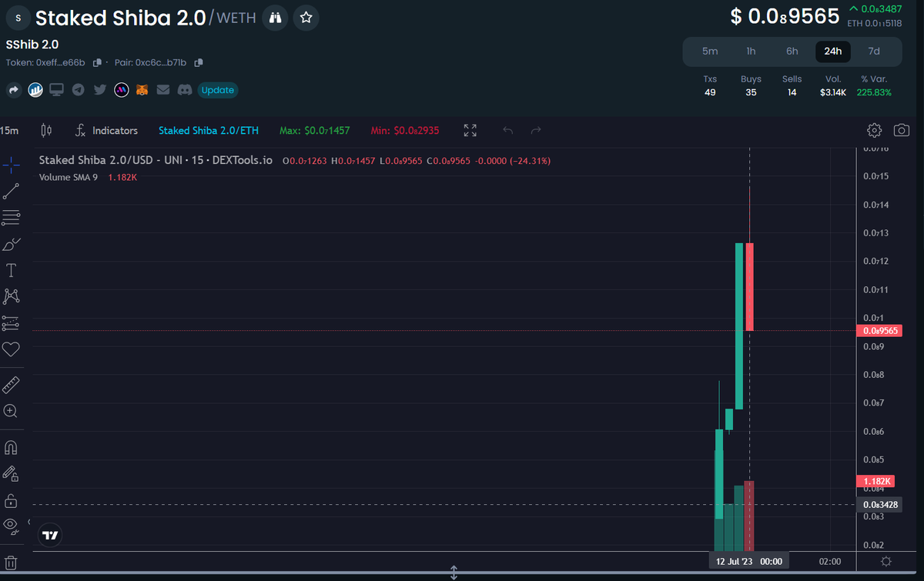This screenshot has width=924, height=581.
Task: Select the 5m timeframe tab
Action: click(x=710, y=52)
